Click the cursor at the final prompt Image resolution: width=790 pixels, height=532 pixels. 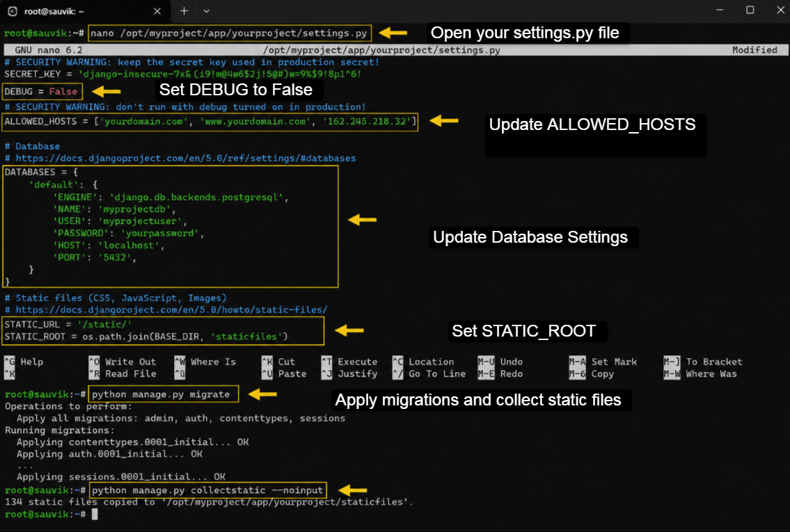pos(95,514)
